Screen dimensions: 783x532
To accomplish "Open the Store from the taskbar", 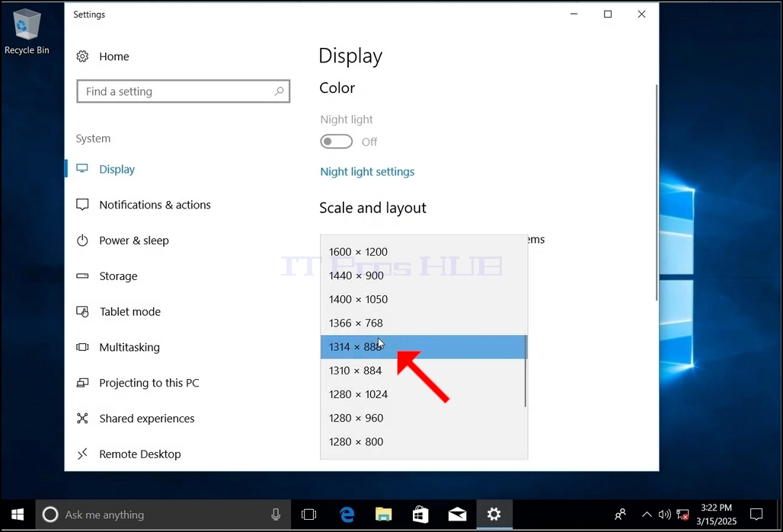I will tap(420, 514).
